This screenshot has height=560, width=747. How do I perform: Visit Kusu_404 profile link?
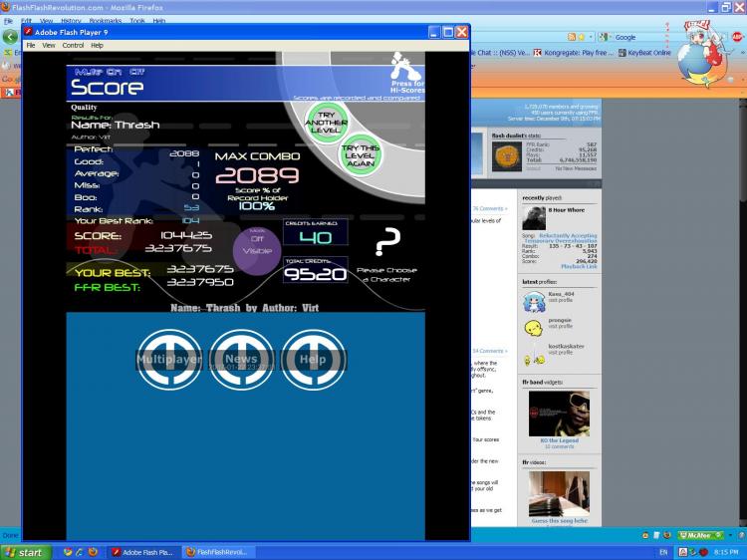[560, 300]
